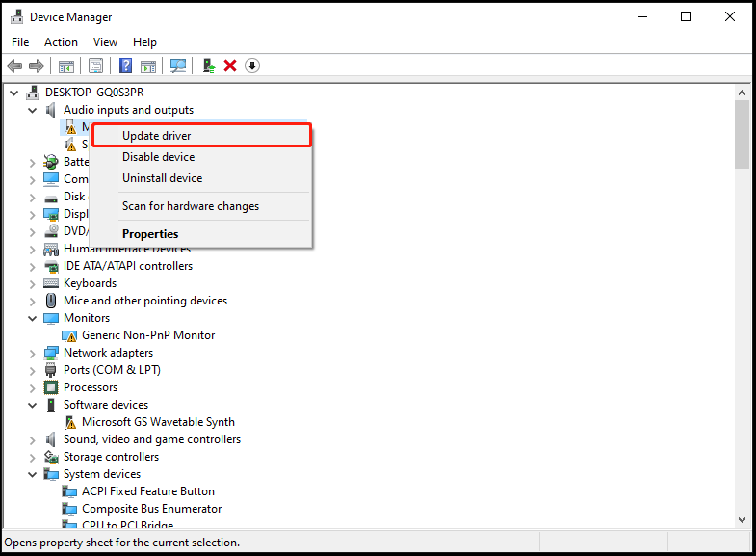Click the Network adapters category icon

tap(51, 353)
